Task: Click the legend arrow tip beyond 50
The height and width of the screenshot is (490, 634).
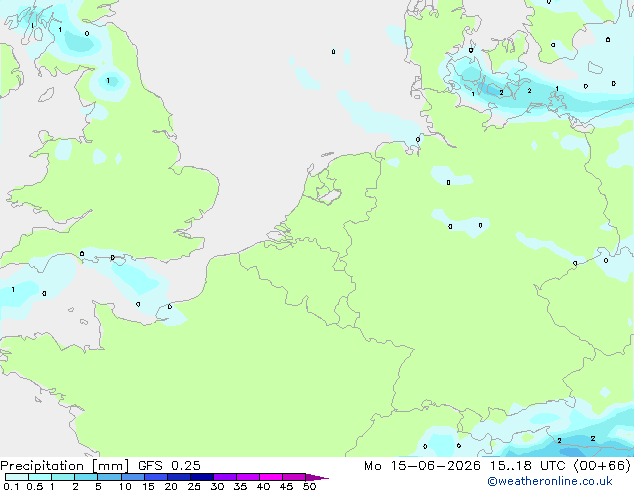Action: click(318, 477)
